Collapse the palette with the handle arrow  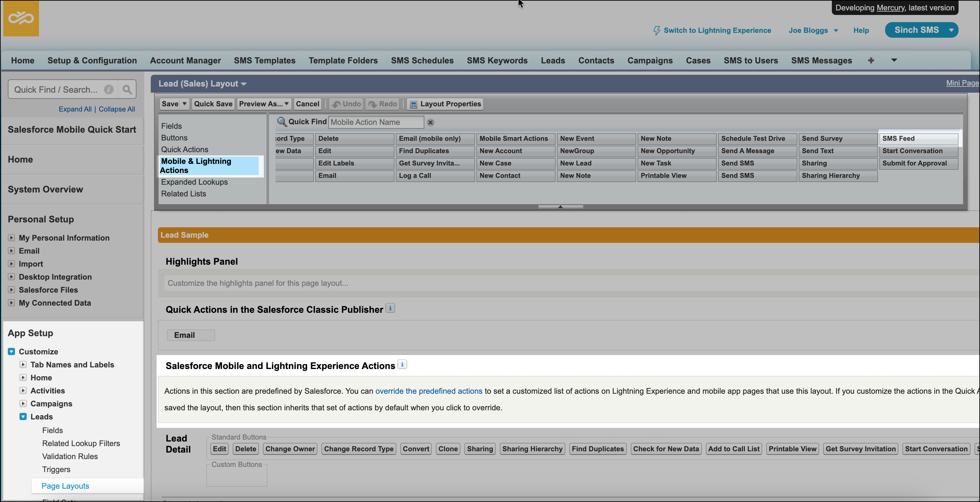click(x=561, y=207)
